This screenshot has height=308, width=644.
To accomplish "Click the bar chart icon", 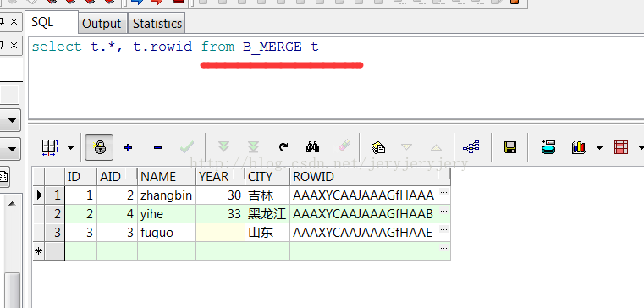I will click(578, 147).
